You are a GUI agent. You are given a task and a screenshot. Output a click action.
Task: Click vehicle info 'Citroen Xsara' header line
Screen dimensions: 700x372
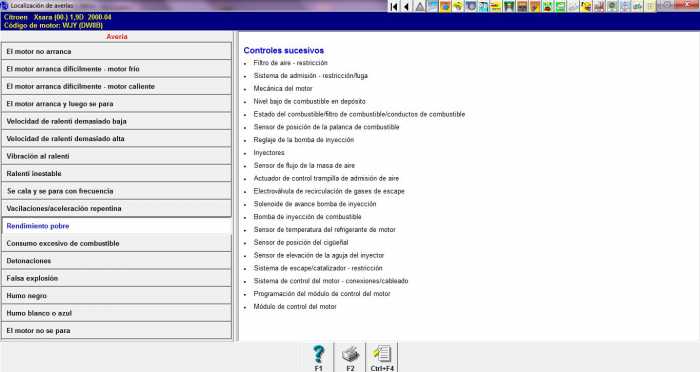58,17
